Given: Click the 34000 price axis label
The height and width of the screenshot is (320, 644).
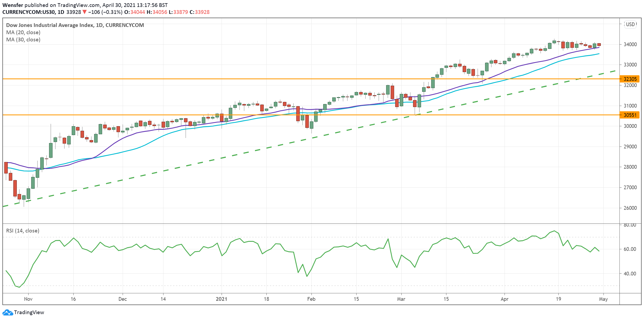Looking at the screenshot, I should coord(630,44).
